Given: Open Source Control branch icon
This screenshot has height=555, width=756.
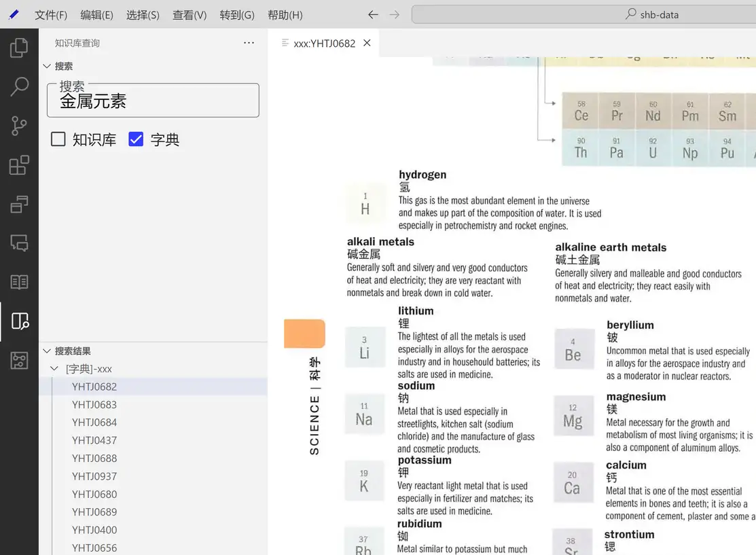Looking at the screenshot, I should coord(19,126).
